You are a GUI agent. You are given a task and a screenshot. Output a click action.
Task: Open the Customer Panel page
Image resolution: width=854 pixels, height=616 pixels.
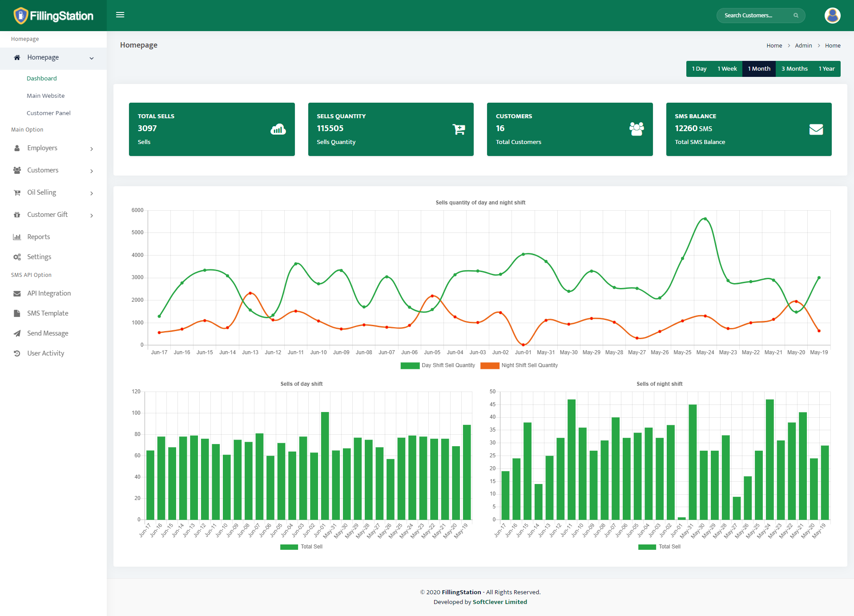coord(48,112)
